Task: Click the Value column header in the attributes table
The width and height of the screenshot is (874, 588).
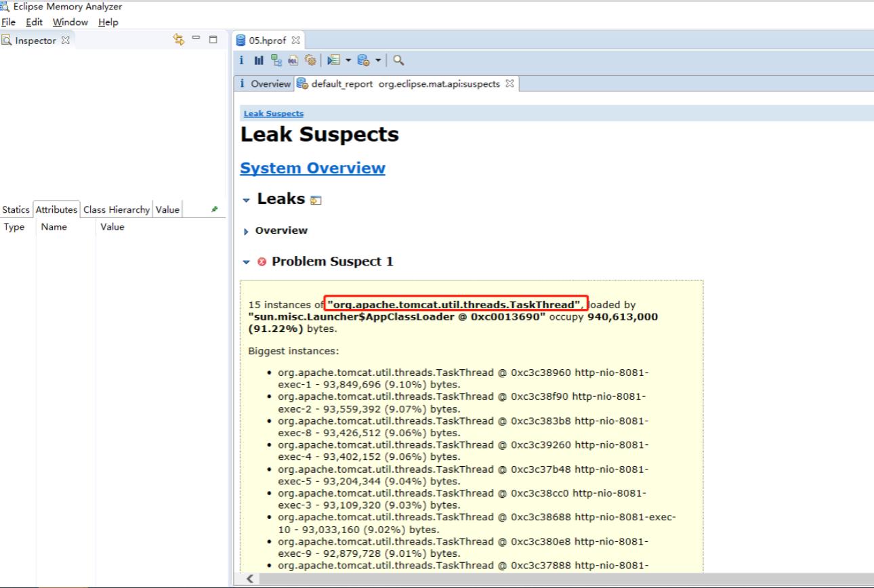Action: pos(112,227)
